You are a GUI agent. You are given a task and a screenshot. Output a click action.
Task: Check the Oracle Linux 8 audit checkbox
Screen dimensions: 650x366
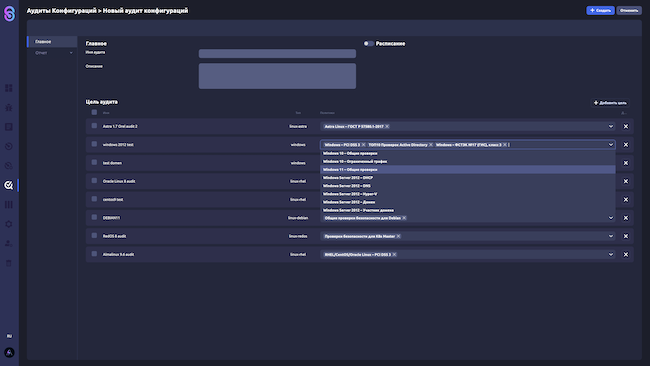94,180
